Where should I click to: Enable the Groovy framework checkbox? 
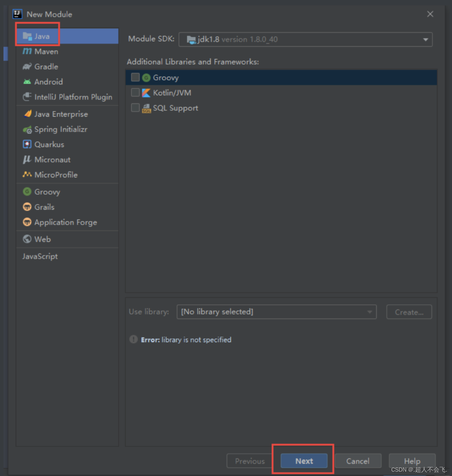click(135, 77)
